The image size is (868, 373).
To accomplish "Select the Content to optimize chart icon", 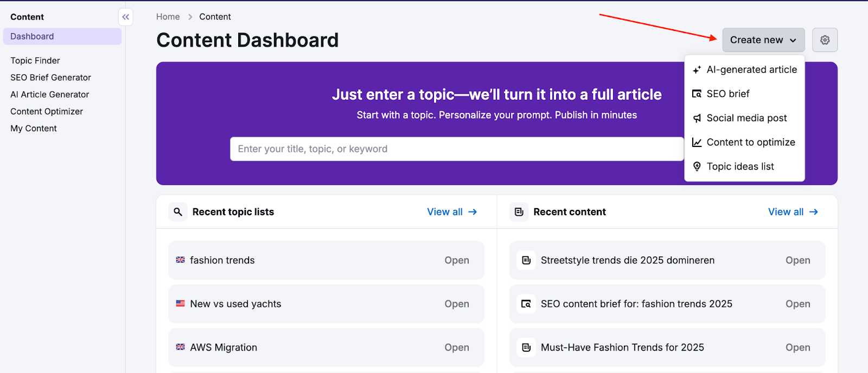I will [697, 142].
